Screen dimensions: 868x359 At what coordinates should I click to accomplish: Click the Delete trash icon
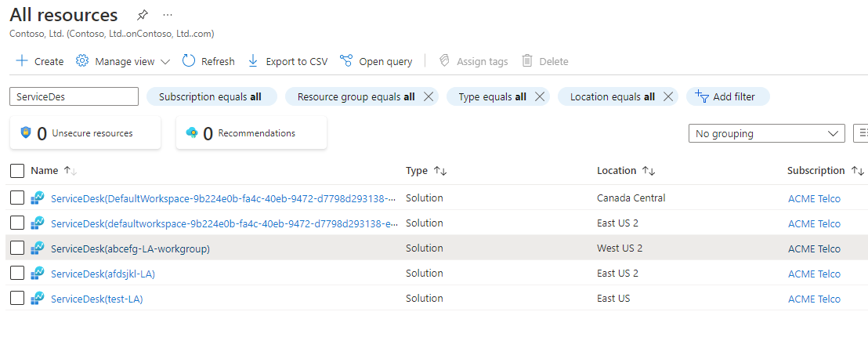[x=527, y=61]
